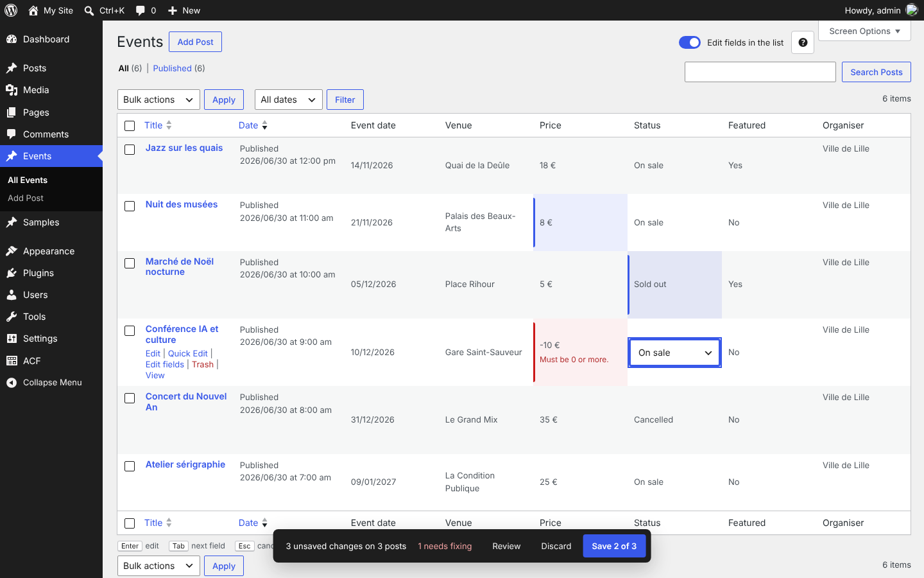Toggle Edit fields in the list switch
The height and width of the screenshot is (578, 924).
pos(690,42)
